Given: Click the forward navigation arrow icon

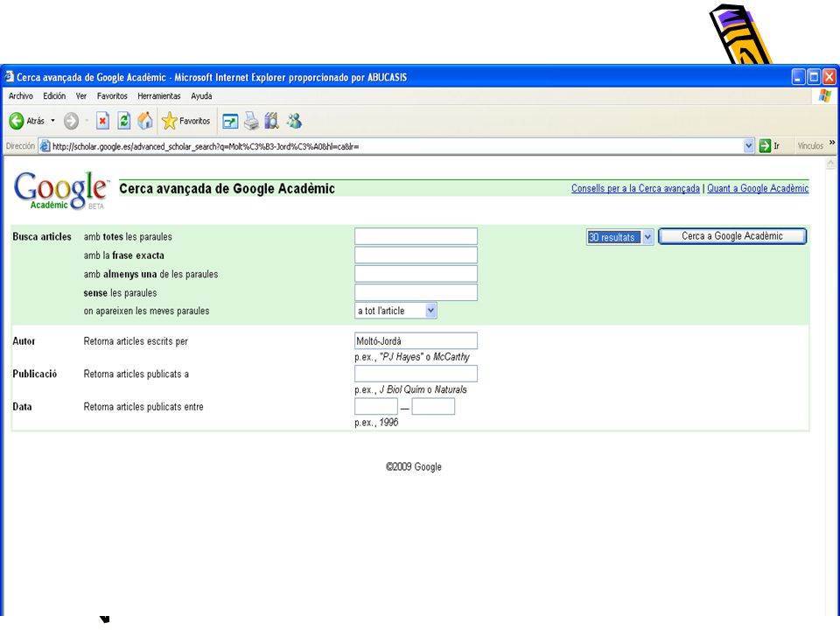Looking at the screenshot, I should click(x=71, y=121).
